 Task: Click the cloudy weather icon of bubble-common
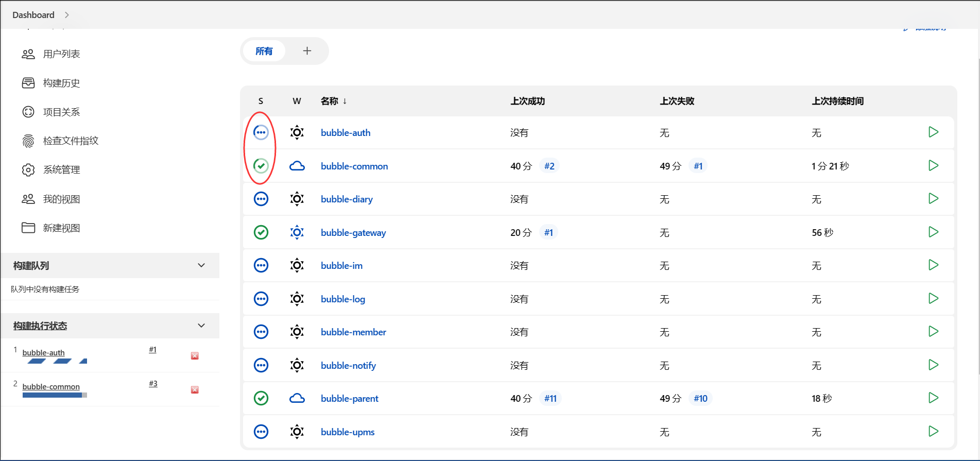tap(297, 166)
